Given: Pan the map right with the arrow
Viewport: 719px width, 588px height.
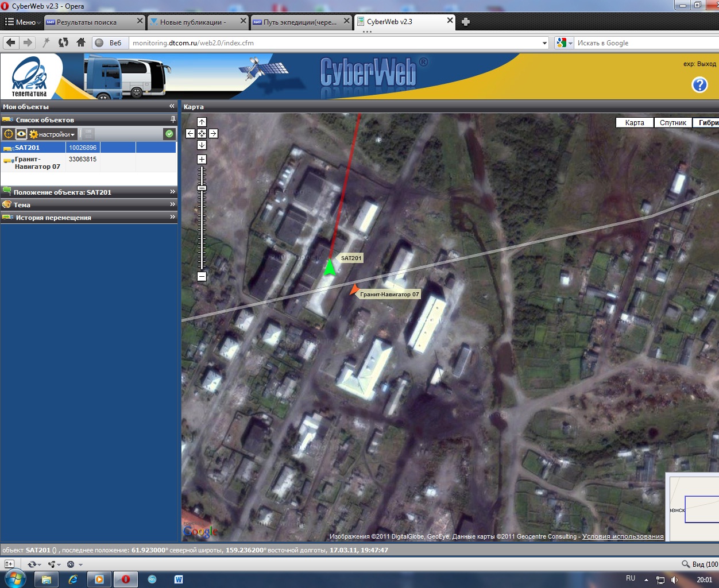Looking at the screenshot, I should click(x=213, y=133).
